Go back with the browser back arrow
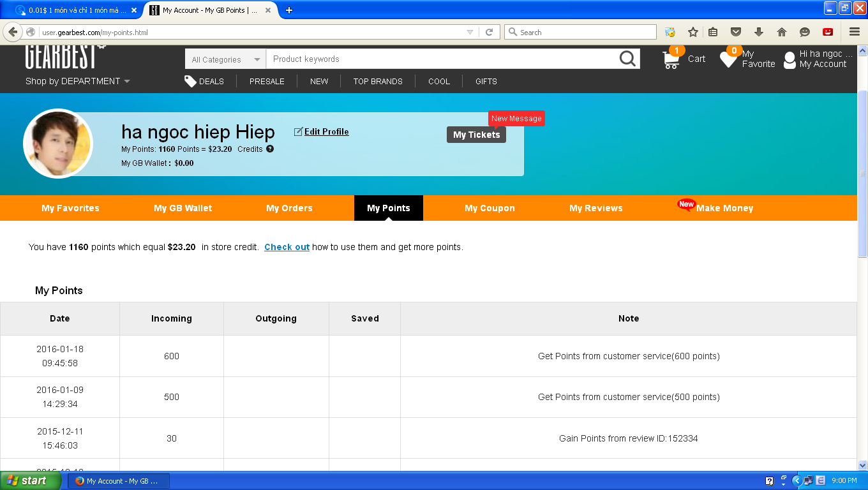The height and width of the screenshot is (490, 868). (x=13, y=32)
